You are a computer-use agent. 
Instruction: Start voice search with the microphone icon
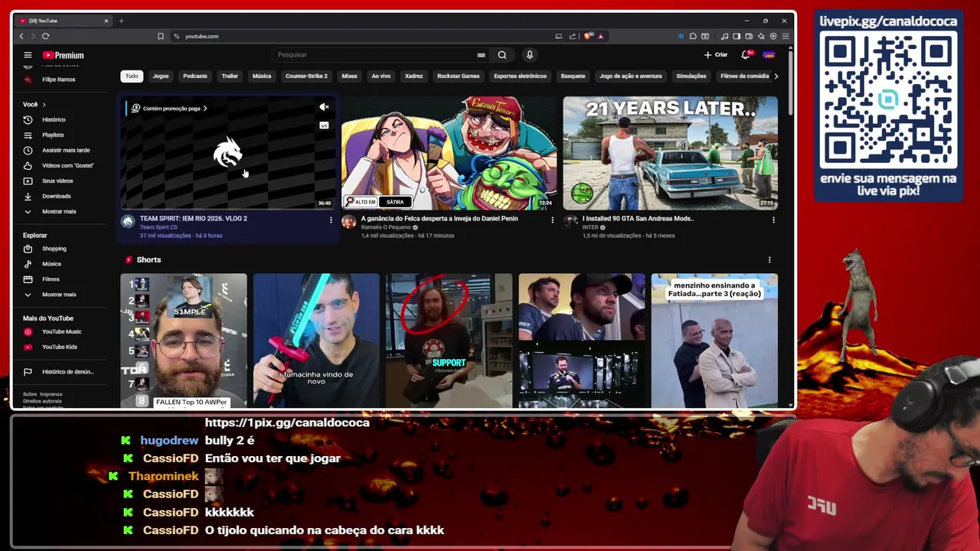pyautogui.click(x=529, y=55)
